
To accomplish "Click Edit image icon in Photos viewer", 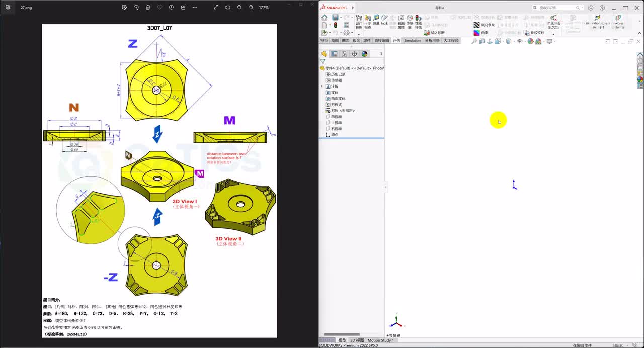I will [x=124, y=7].
